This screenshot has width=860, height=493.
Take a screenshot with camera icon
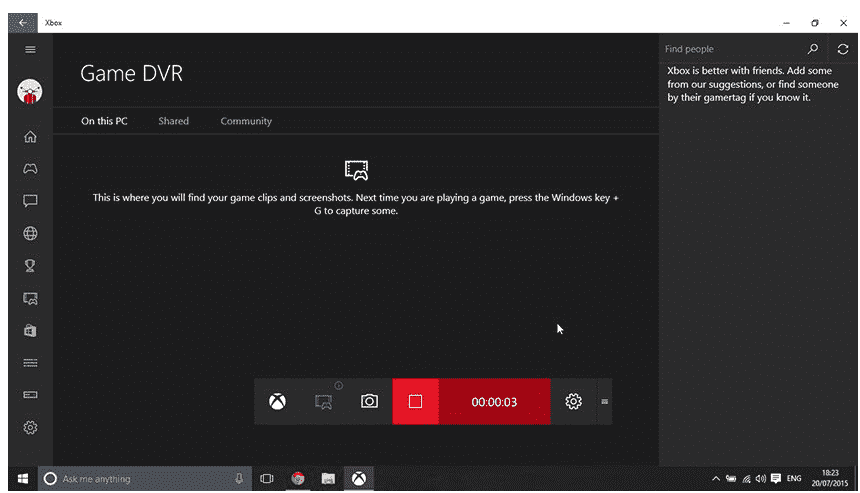369,401
